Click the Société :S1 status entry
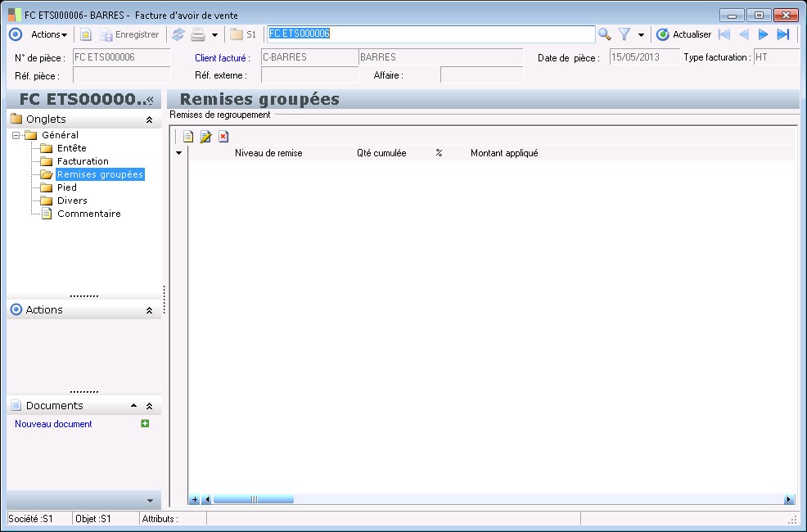Image resolution: width=807 pixels, height=532 pixels. (31, 519)
